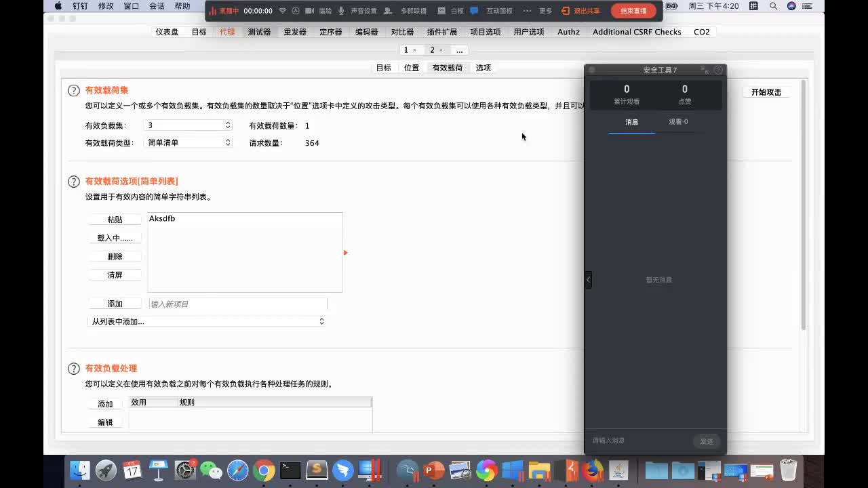Image resolution: width=868 pixels, height=488 pixels.
Task: Open Spotlight search in menu bar
Action: coord(774,5)
